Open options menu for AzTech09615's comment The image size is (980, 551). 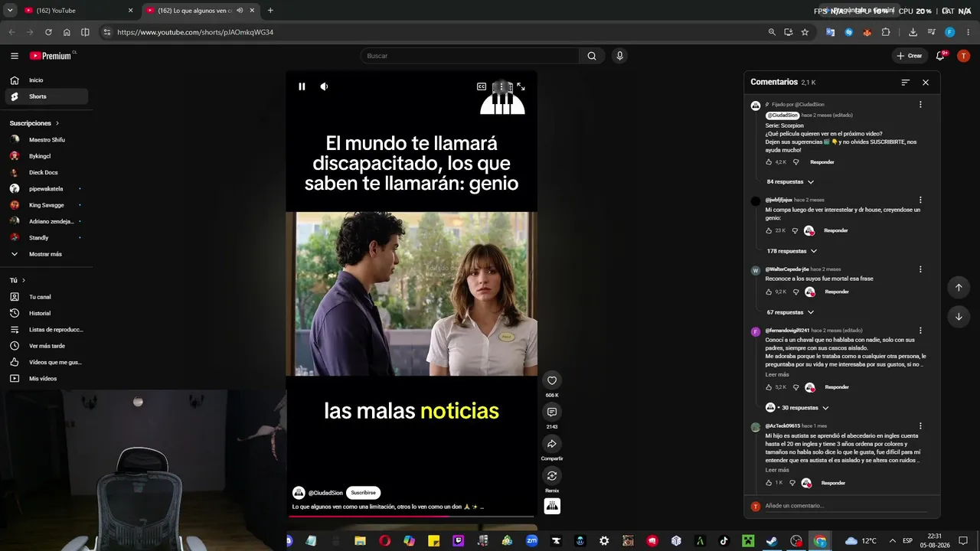[x=920, y=426]
